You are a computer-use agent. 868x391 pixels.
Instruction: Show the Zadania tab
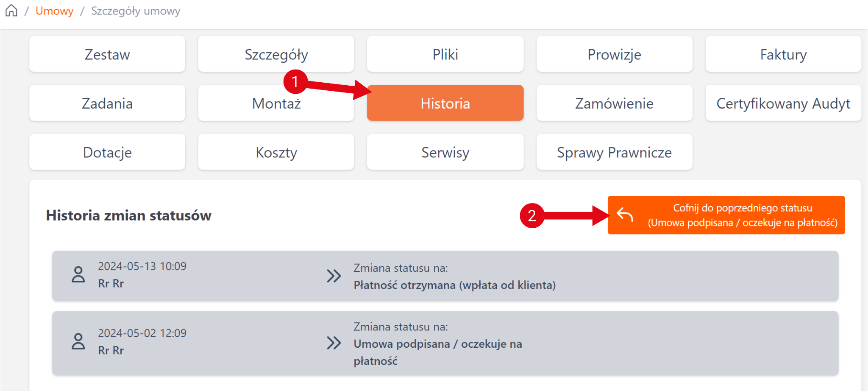[x=107, y=103]
